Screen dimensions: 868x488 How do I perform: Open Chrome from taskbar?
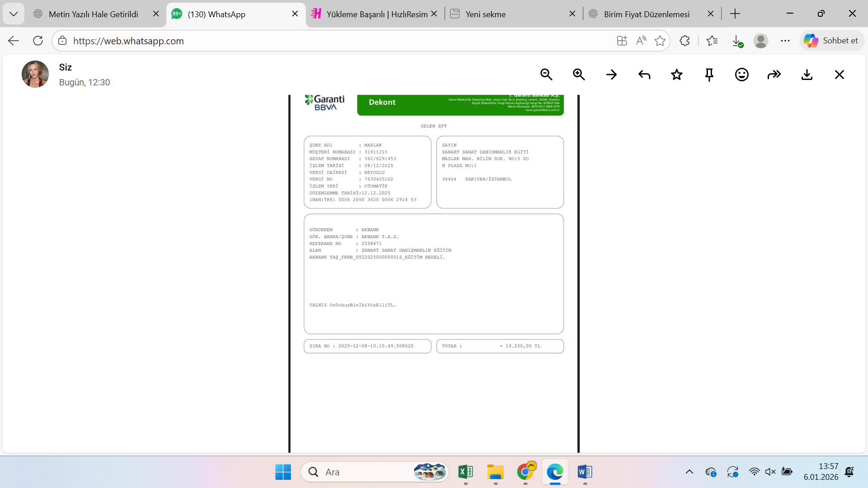[525, 472]
